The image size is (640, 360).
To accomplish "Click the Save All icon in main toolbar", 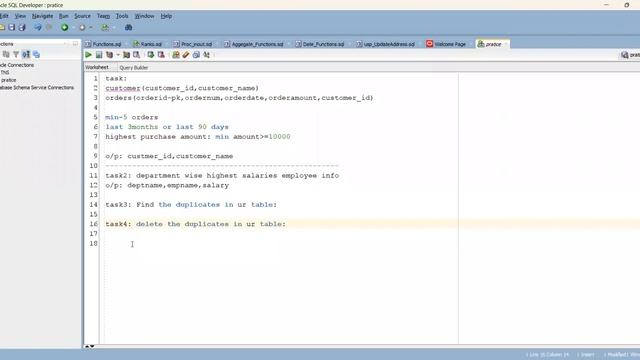I will coord(22,27).
